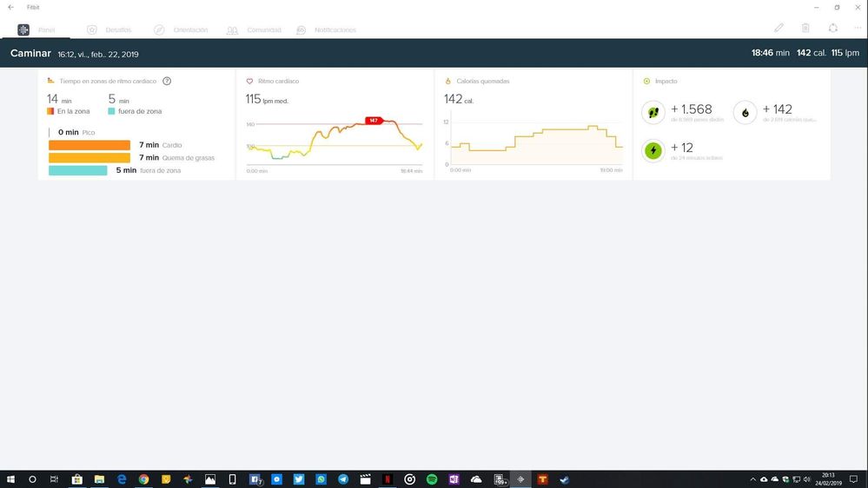The width and height of the screenshot is (868, 488).
Task: Open the Panel tab
Action: coord(36,30)
